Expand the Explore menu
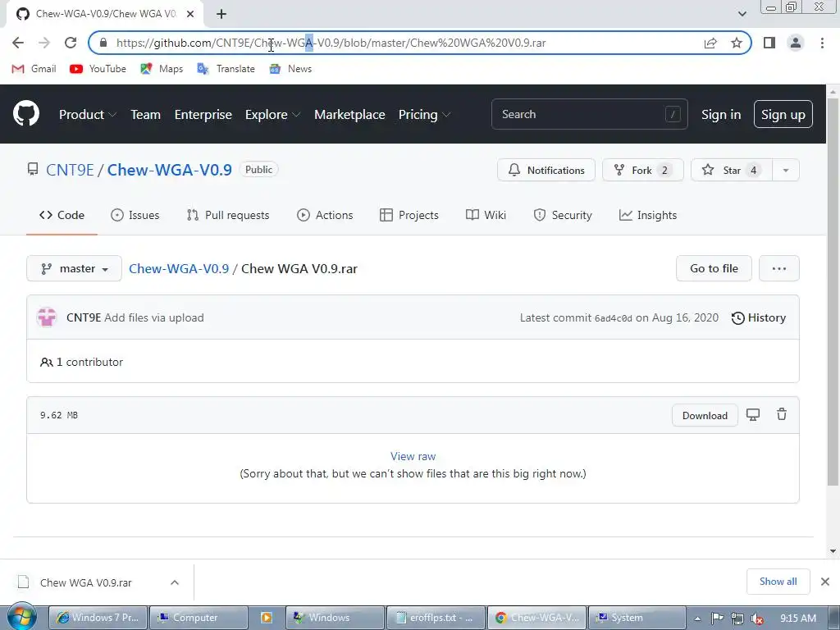 tap(272, 114)
